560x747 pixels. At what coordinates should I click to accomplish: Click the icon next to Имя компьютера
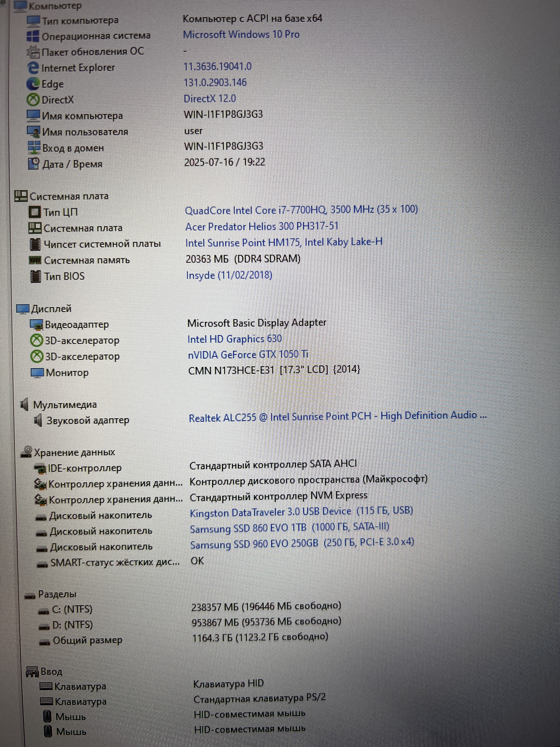pos(33,115)
